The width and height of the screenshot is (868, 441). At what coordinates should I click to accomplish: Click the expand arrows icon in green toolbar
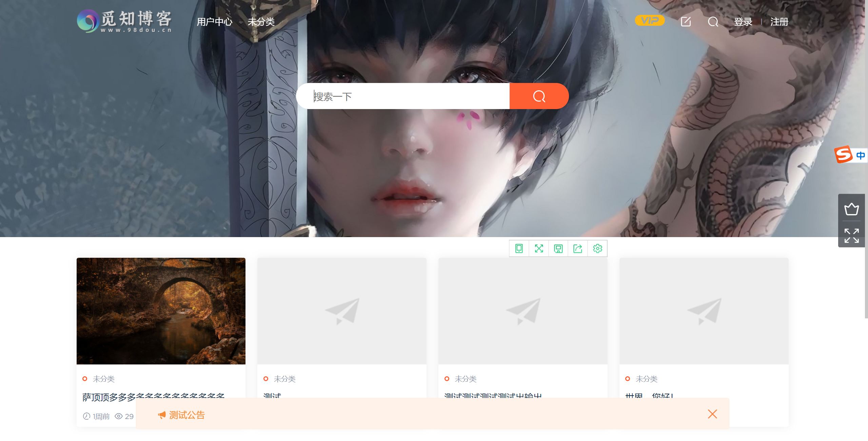point(539,249)
